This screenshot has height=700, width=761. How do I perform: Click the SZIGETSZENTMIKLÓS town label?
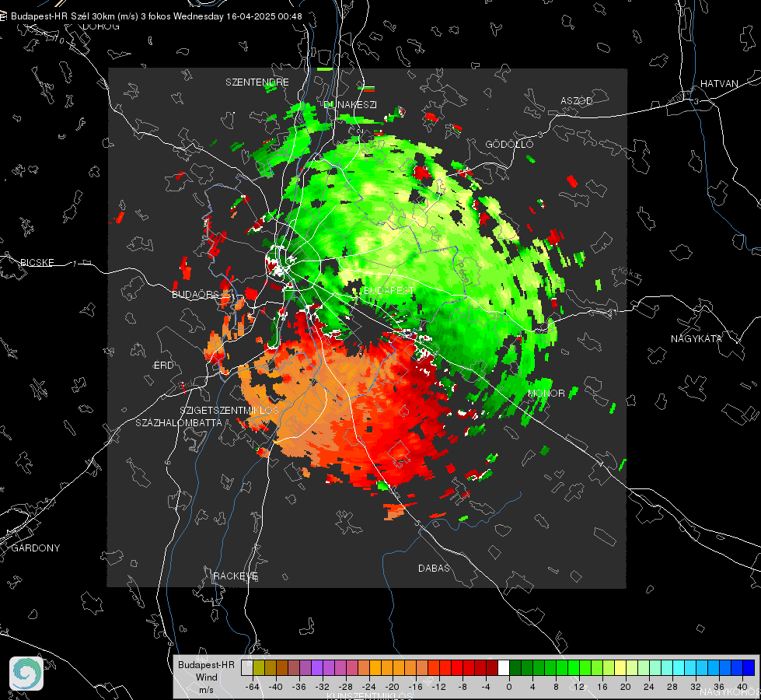pos(229,410)
